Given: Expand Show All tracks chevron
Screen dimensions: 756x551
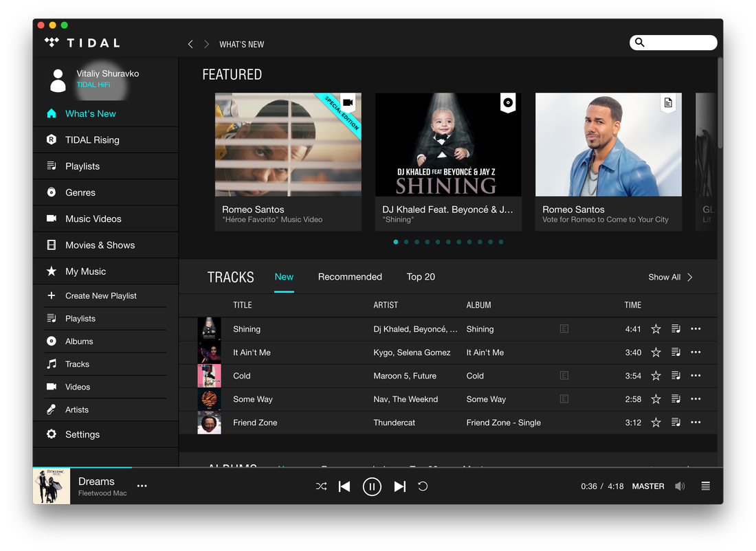Looking at the screenshot, I should coord(690,277).
